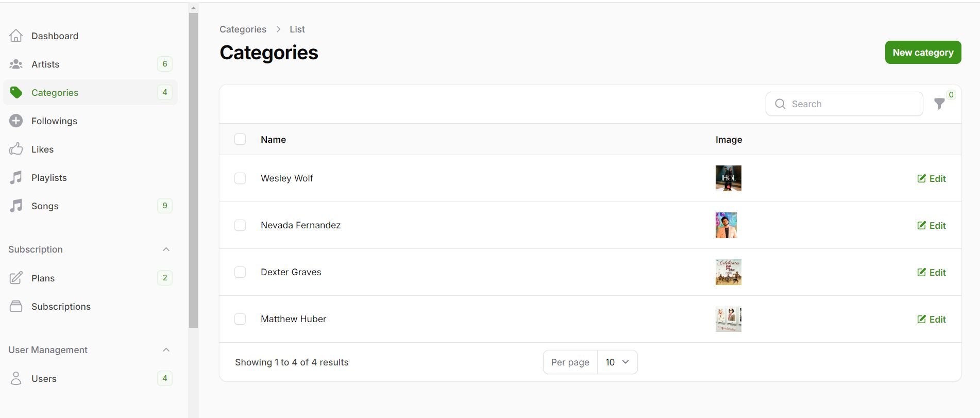This screenshot has width=980, height=418.
Task: Select the Wesley Wolf row checkbox
Action: (240, 178)
